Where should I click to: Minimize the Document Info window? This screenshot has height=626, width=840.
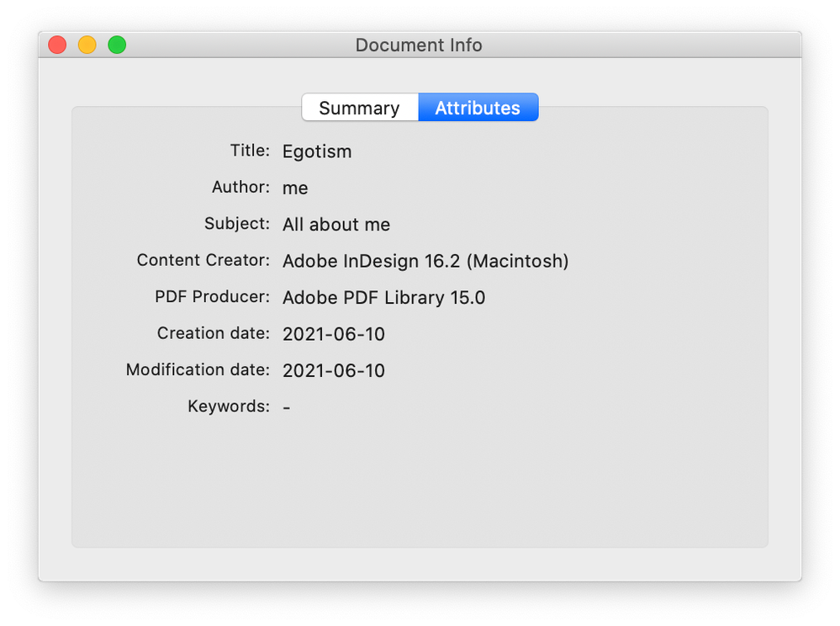pos(87,45)
